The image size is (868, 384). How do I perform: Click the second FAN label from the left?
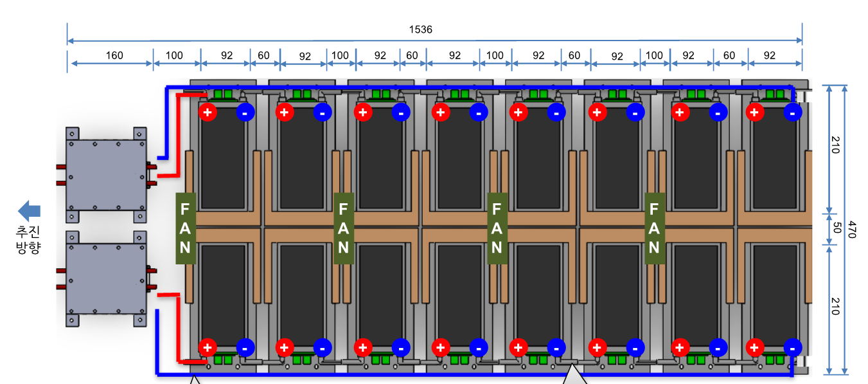click(x=344, y=228)
